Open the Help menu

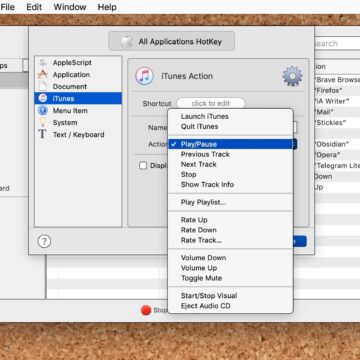coord(107,7)
